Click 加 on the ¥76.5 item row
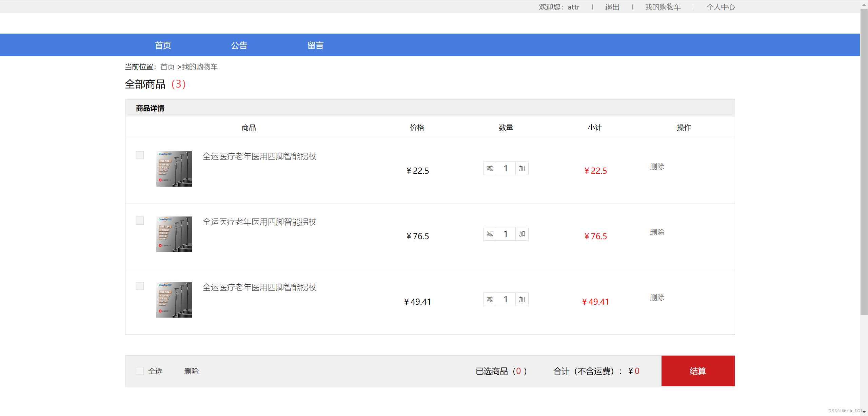This screenshot has width=868, height=416. (x=522, y=234)
